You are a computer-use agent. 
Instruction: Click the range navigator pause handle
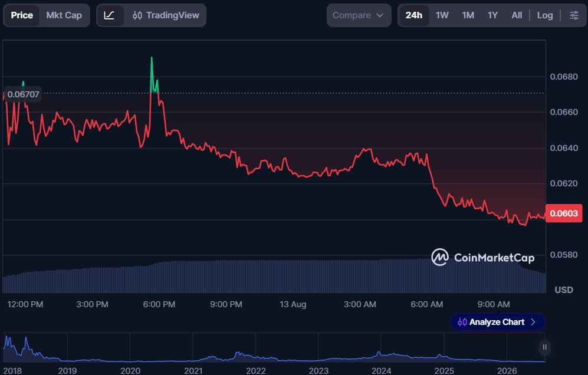point(544,347)
